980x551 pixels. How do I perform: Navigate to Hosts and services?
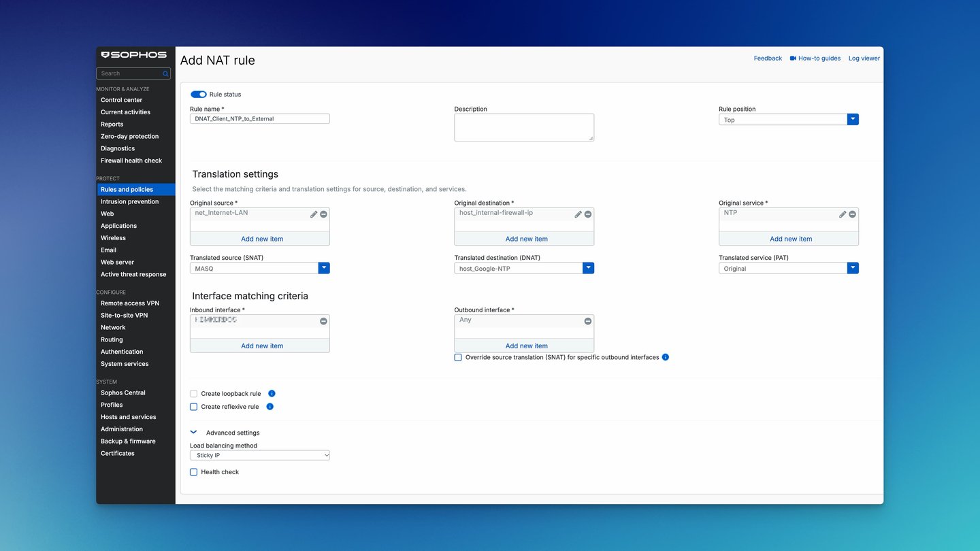pos(129,417)
